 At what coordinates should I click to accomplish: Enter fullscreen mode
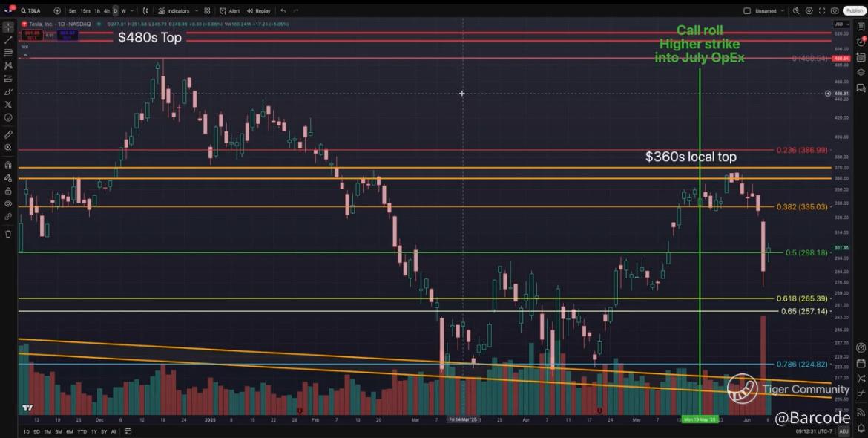[822, 10]
